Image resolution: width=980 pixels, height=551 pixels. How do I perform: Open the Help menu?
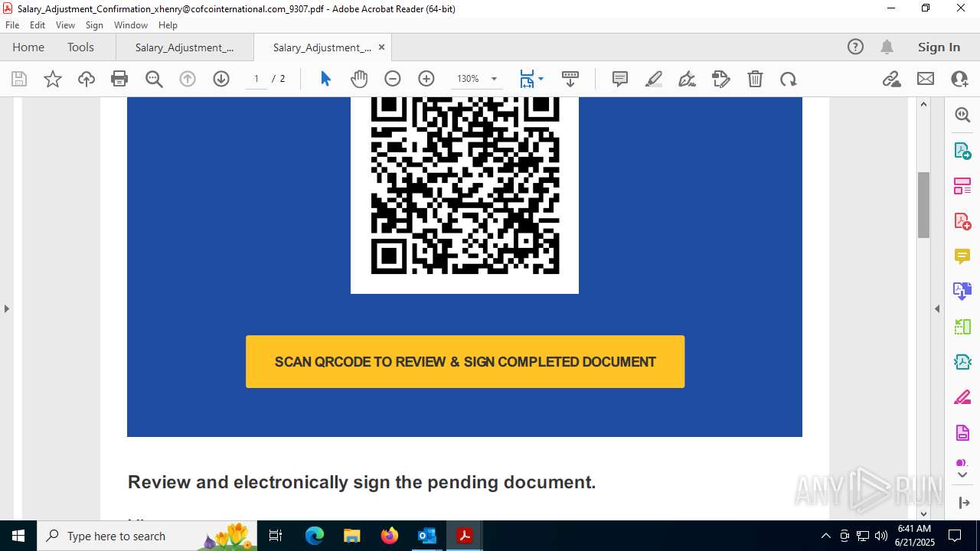click(168, 24)
